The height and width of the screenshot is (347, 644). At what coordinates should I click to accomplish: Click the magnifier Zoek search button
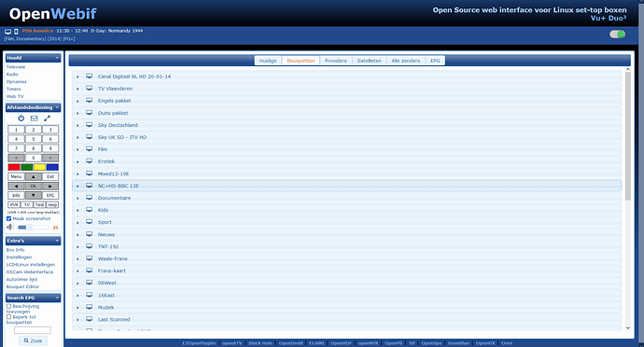pos(33,340)
